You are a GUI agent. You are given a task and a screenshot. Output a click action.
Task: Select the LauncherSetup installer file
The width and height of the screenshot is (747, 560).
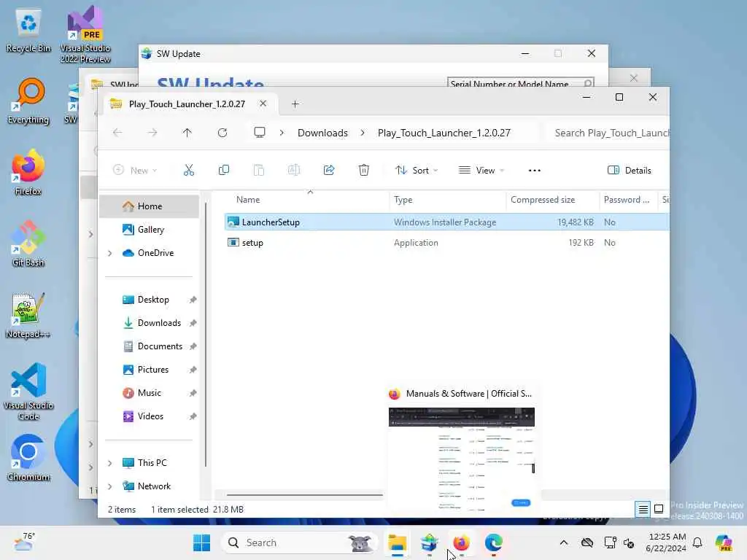[447, 222]
